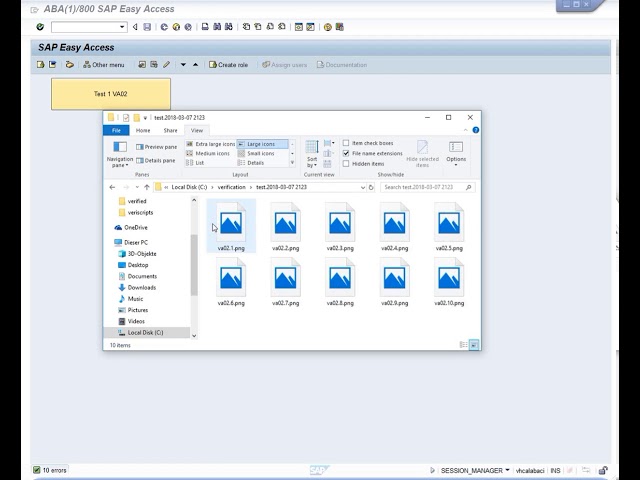Expand the Explorer address bar history dropdown

pyautogui.click(x=362, y=187)
